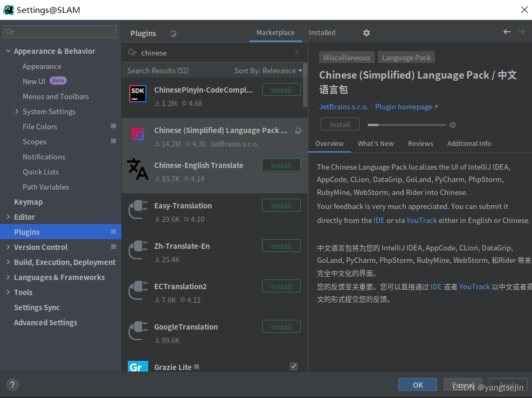
Task: Open the Reviews tab
Action: click(420, 143)
